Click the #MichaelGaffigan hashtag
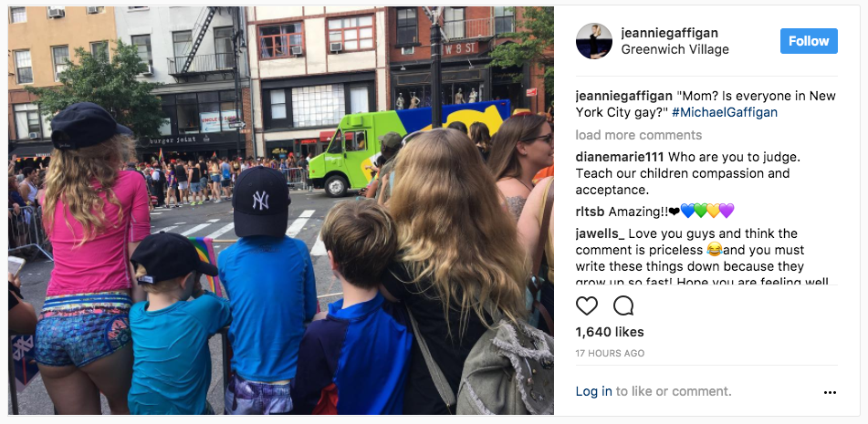The height and width of the screenshot is (424, 868). [x=724, y=112]
